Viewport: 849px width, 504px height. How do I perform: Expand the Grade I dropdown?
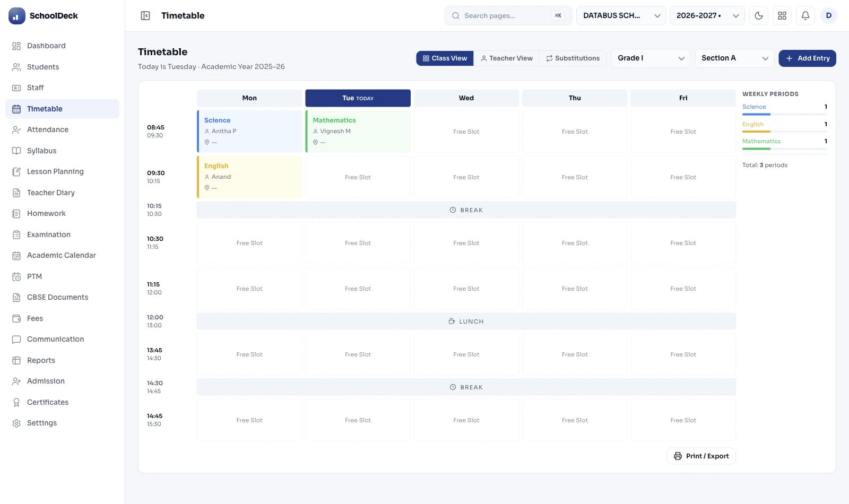click(x=651, y=58)
